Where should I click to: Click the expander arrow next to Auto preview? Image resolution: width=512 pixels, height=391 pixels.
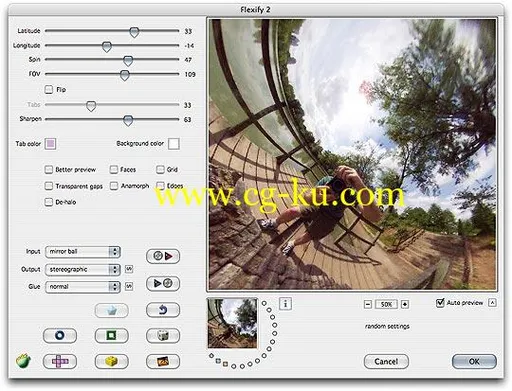coord(492,303)
